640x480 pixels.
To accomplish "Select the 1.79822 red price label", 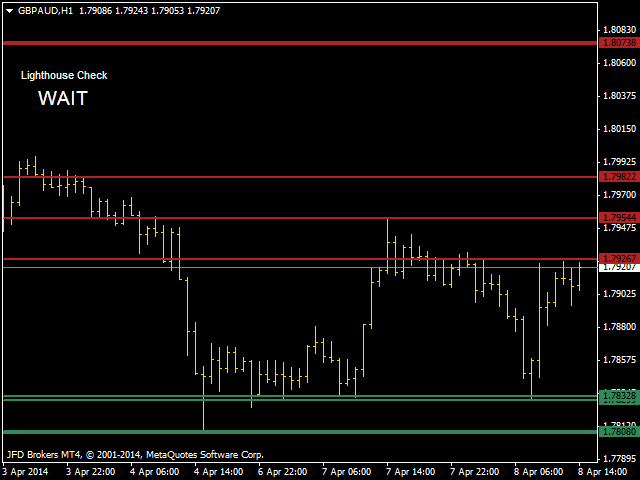I will coord(619,177).
